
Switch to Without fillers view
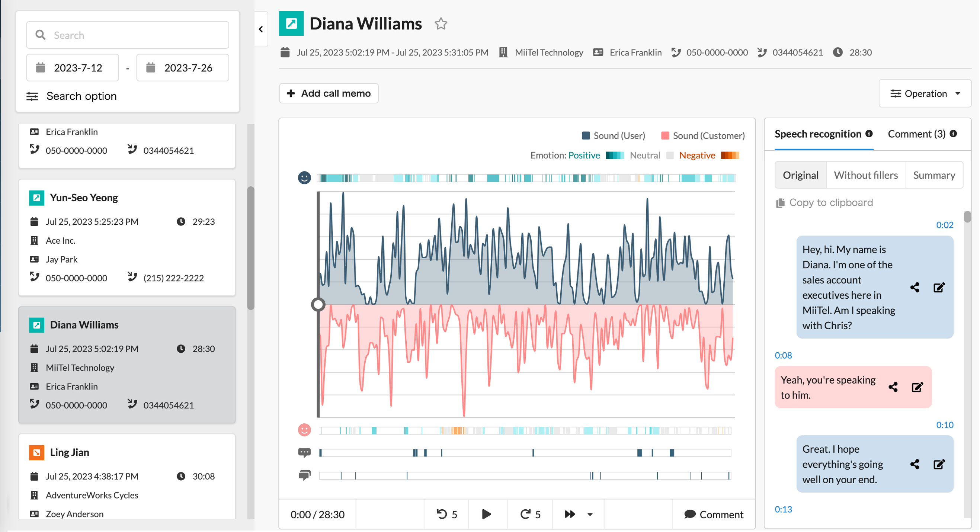(865, 175)
